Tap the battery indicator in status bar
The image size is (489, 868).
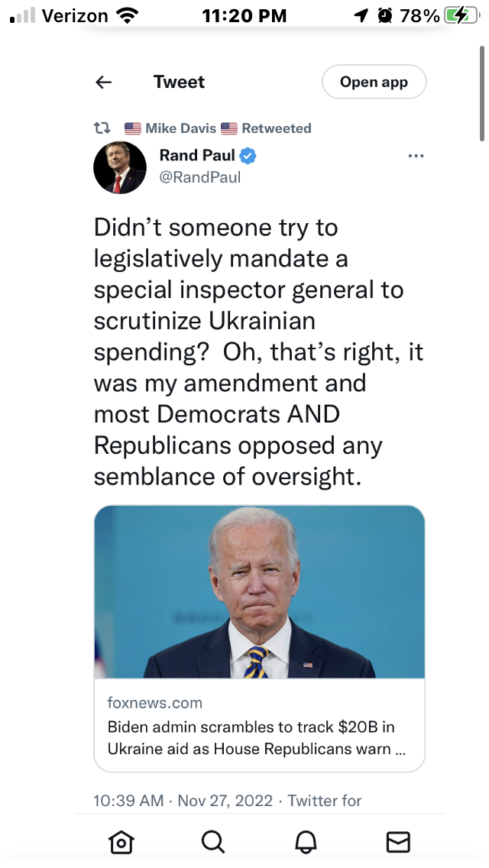461,16
